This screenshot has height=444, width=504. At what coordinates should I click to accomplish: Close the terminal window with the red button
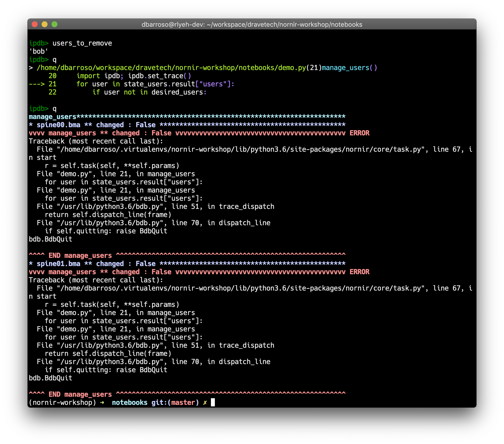35,24
